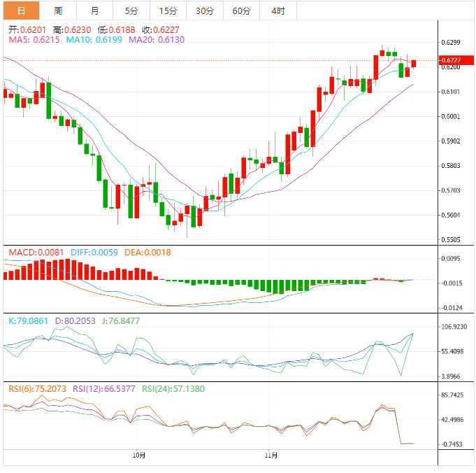476x473 pixels.
Task: Switch to the 5分 timeframe tab
Action: 131,10
